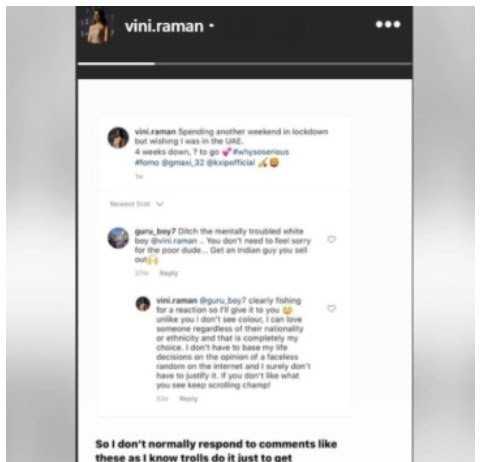Open guru_boy7's avatar picture
The height and width of the screenshot is (462, 485).
tap(118, 238)
